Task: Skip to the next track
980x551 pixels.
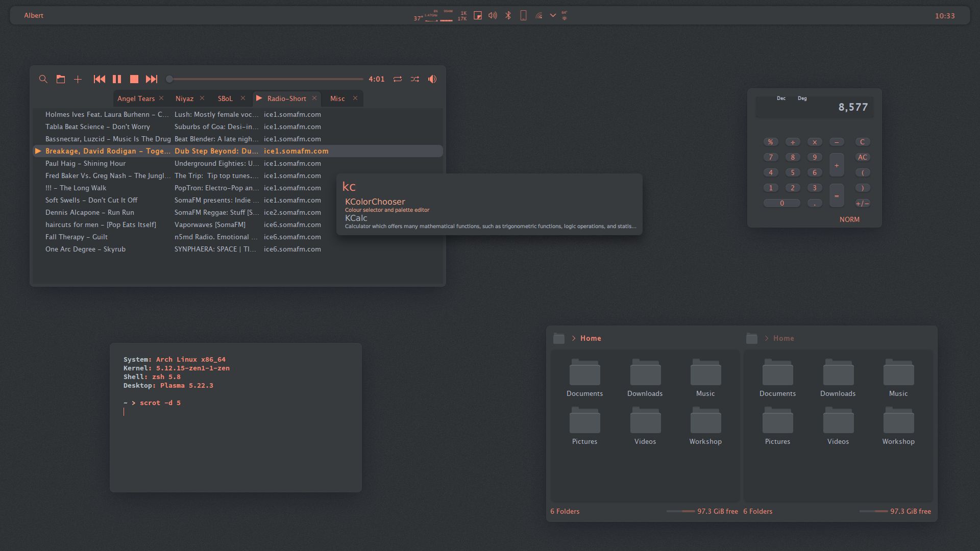Action: [x=151, y=79]
